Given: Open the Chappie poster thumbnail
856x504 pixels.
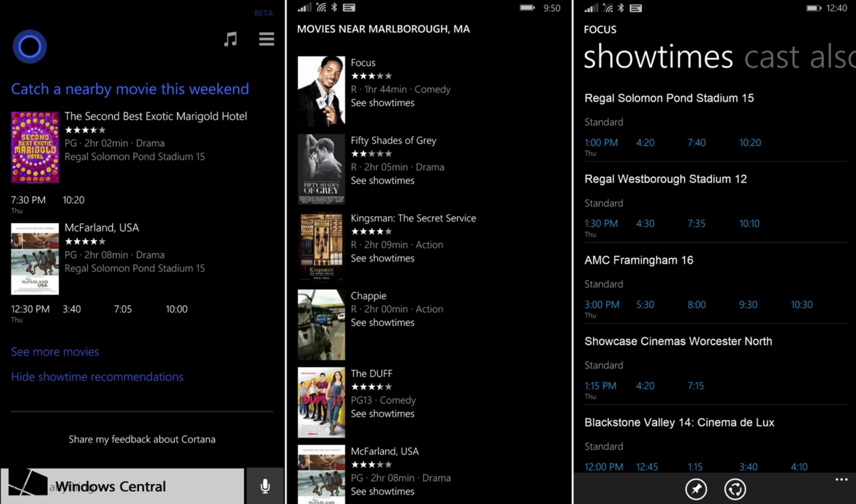Looking at the screenshot, I should point(321,324).
